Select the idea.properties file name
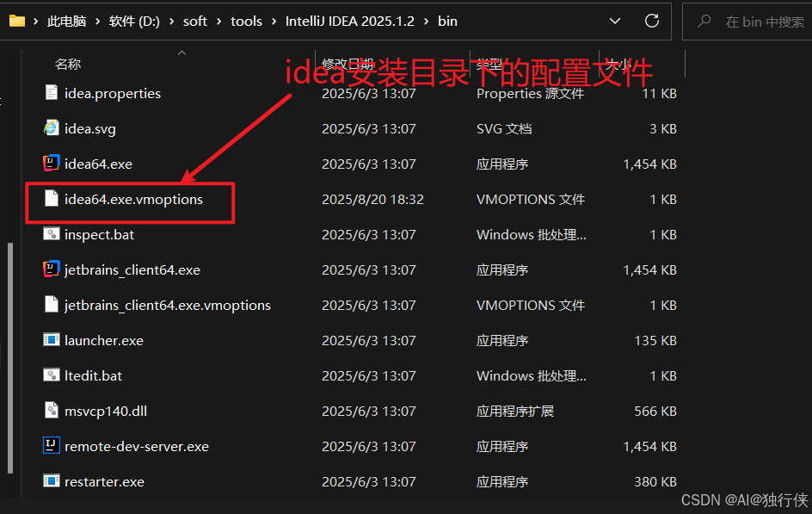This screenshot has width=812, height=514. 113,93
